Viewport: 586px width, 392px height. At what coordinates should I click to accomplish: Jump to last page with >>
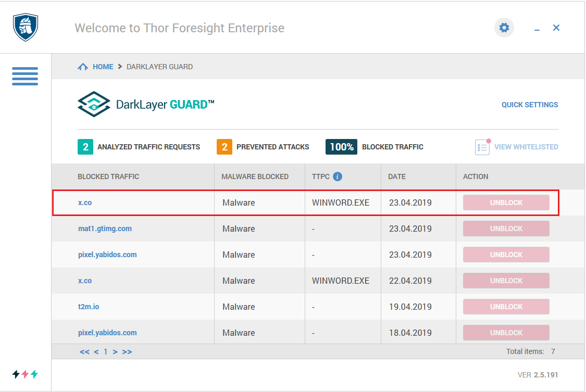point(127,352)
